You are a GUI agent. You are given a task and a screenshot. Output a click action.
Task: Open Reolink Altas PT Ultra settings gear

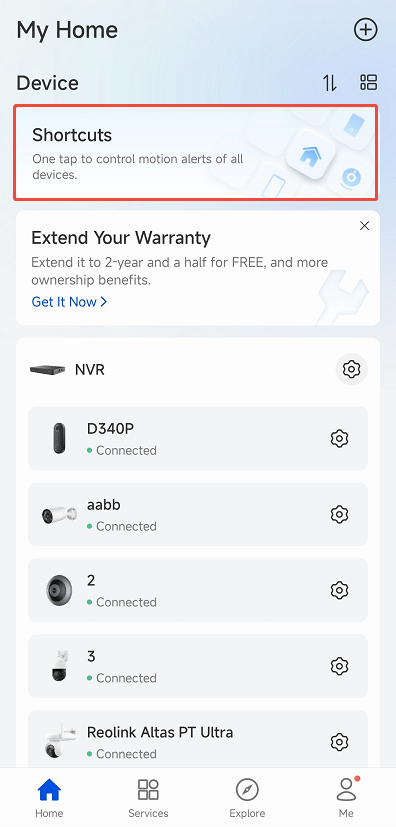point(339,742)
